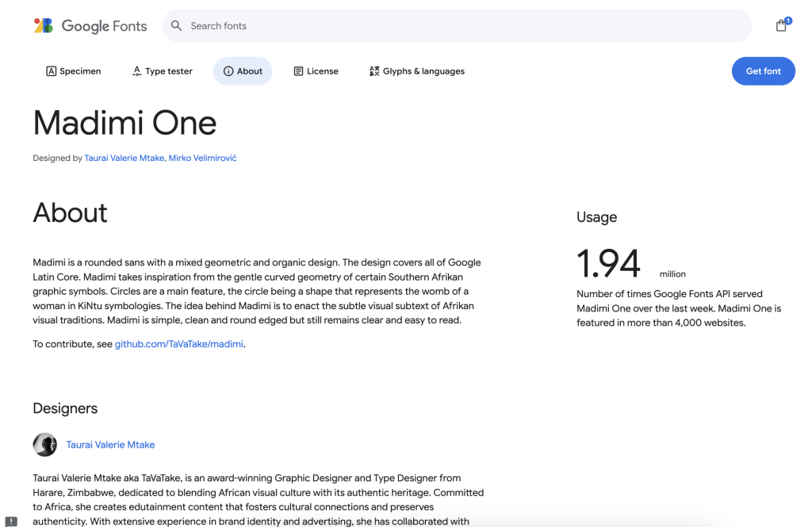
Task: Click the Google Fonts logo icon
Action: (43, 25)
